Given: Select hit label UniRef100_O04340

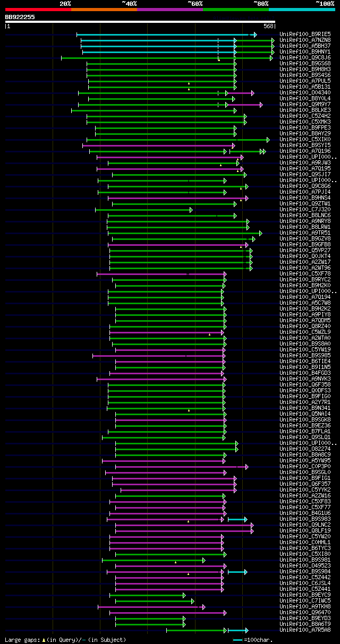Looking at the screenshot, I should [x=305, y=93].
